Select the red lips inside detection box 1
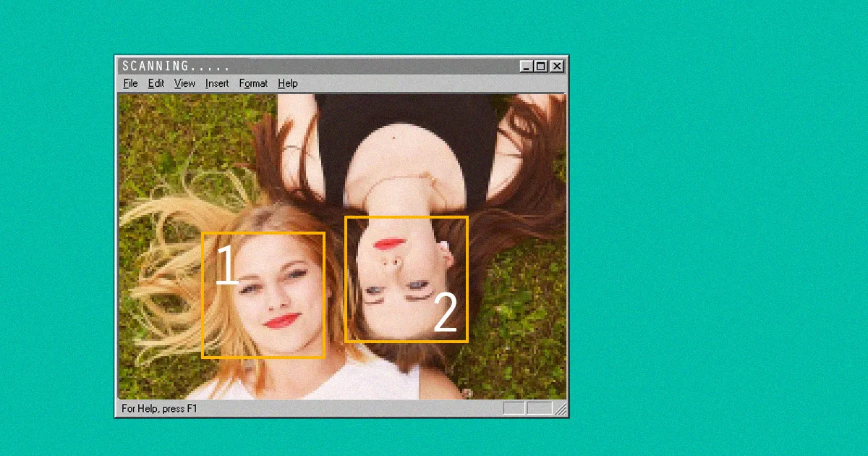The image size is (868, 456). tap(281, 321)
